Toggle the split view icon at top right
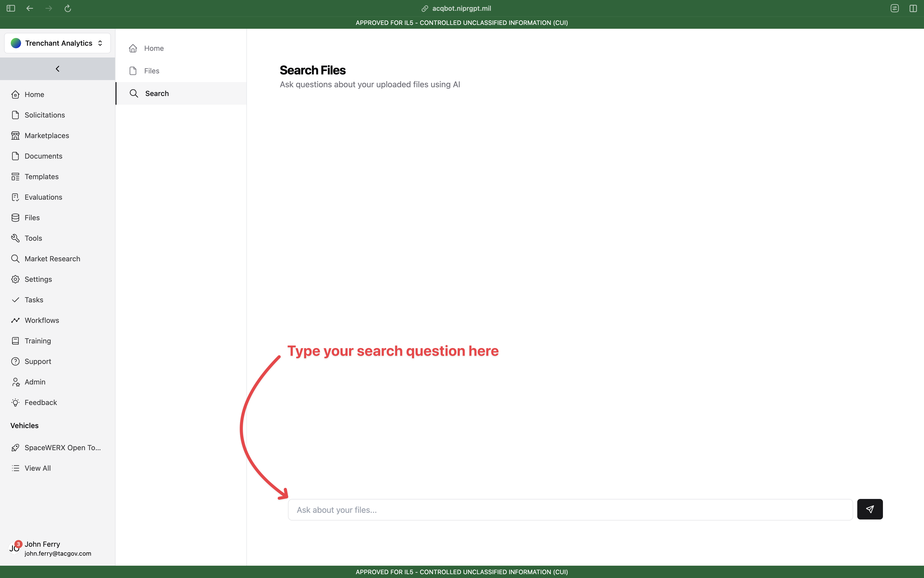The width and height of the screenshot is (924, 578). coord(913,8)
